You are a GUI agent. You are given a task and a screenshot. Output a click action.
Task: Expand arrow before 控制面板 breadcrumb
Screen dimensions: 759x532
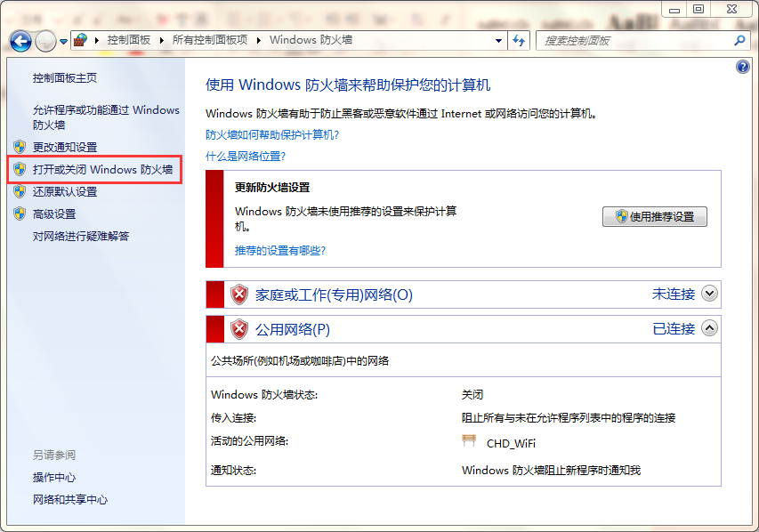click(97, 41)
